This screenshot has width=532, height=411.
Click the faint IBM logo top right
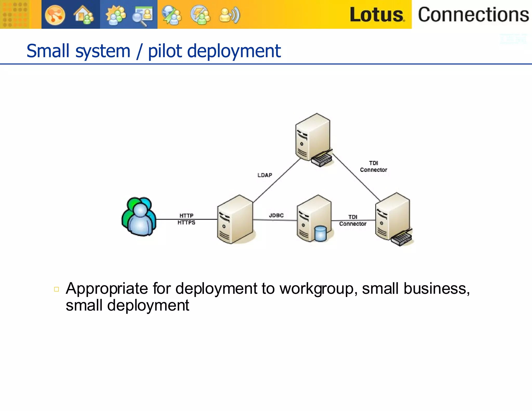point(514,39)
